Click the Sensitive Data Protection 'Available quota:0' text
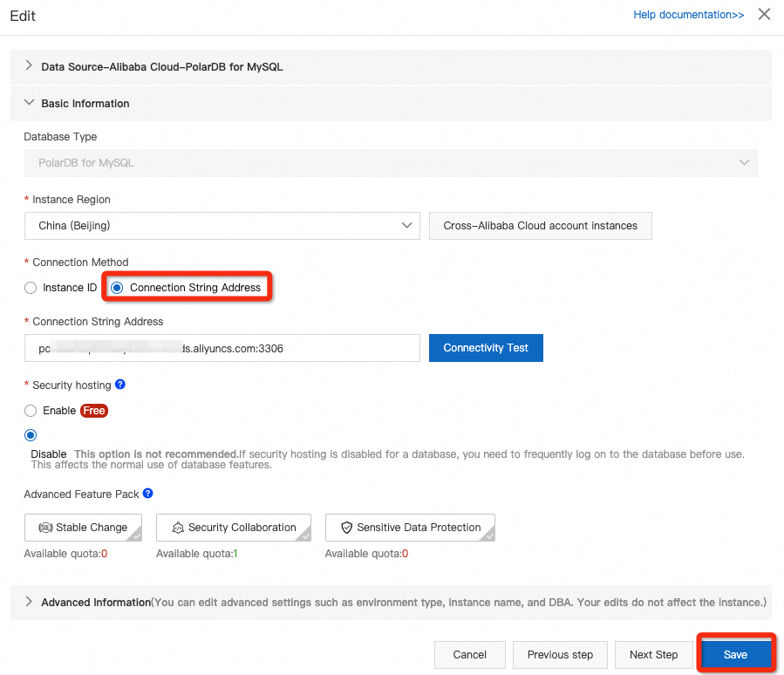Image resolution: width=784 pixels, height=675 pixels. click(366, 554)
